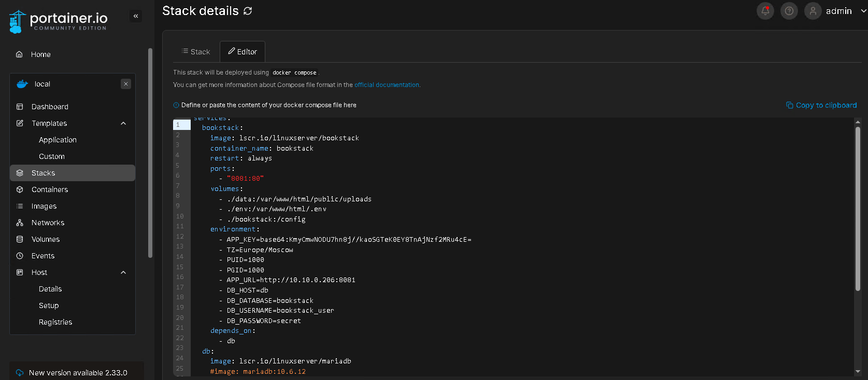Click the image lscr.io/linuxserver/mariadb line
The height and width of the screenshot is (380, 868).
(281, 361)
